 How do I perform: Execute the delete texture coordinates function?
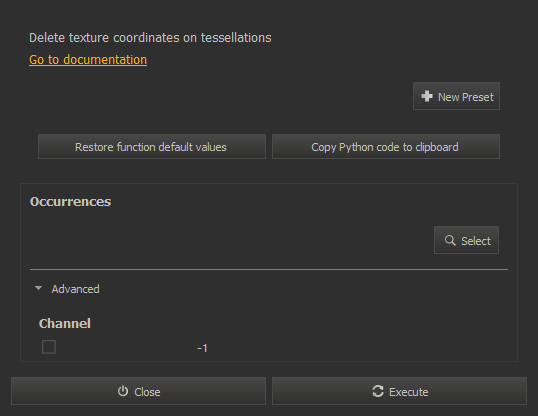coord(399,391)
